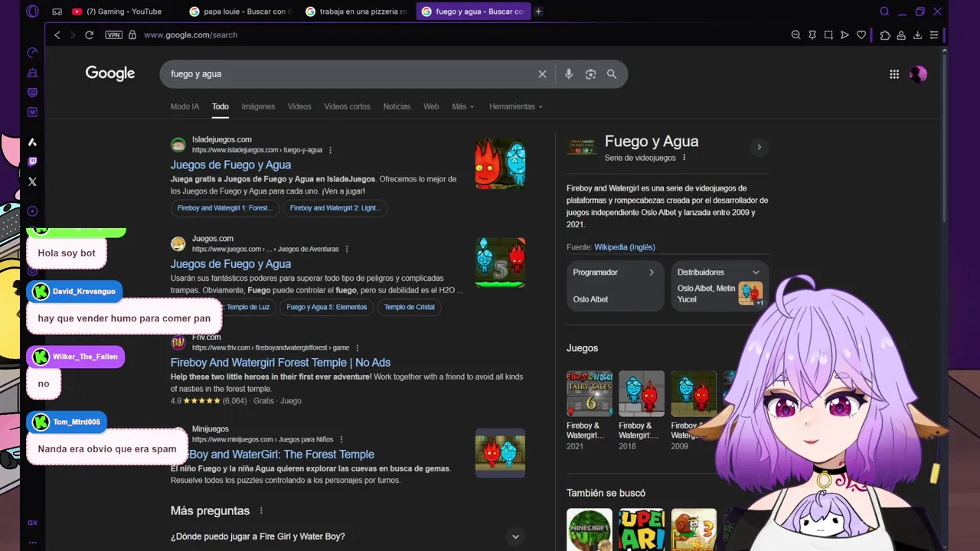Click Fireboy and Watergirl 2: Light chip
Screen dimensions: 980x551
pyautogui.click(x=335, y=208)
